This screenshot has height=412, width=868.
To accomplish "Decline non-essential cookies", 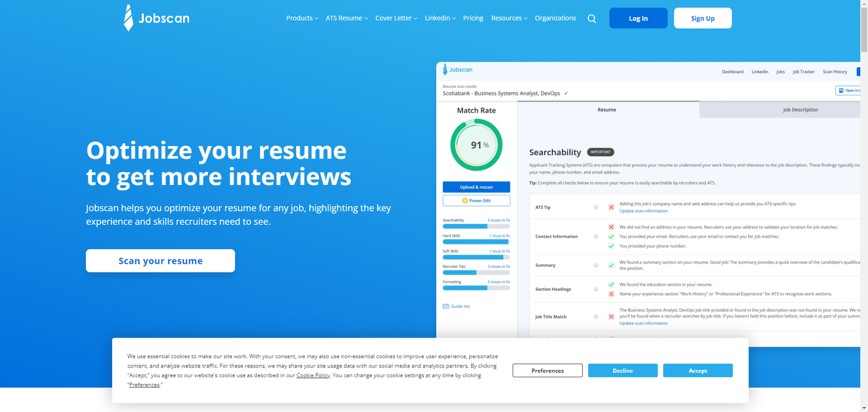I will 623,370.
